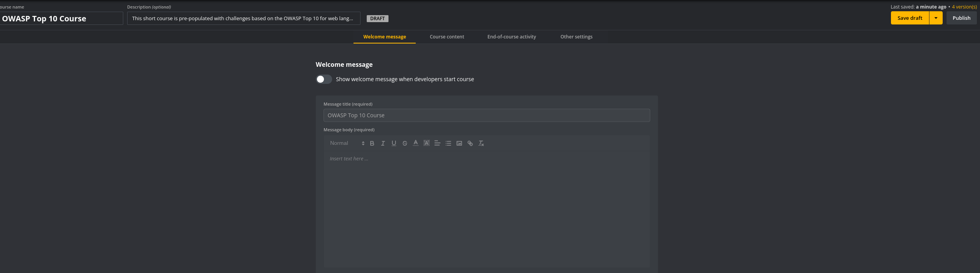Click the DRAFT status badge

[378, 19]
